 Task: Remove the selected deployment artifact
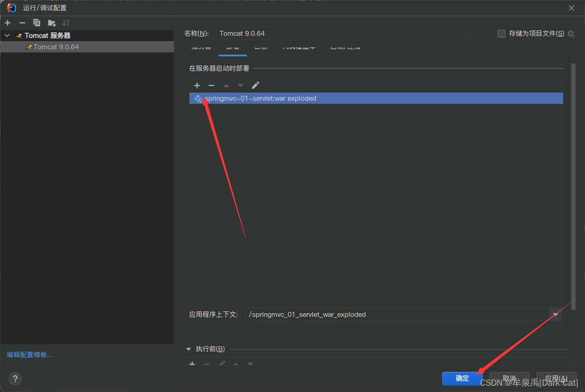211,85
